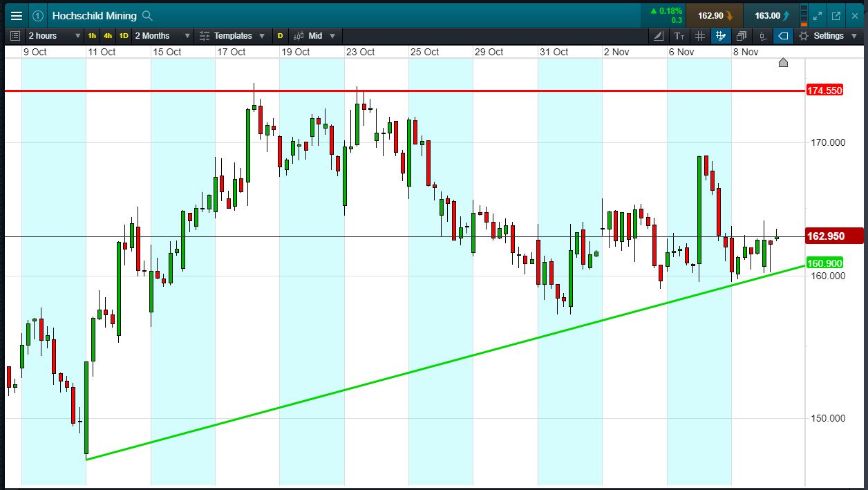Select the 1h interval shortcut

coord(92,36)
